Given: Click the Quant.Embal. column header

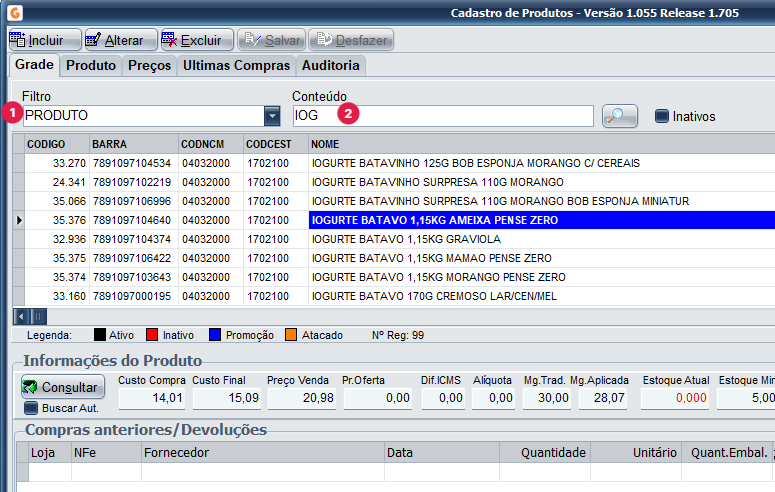Looking at the screenshot, I should click(x=727, y=453).
